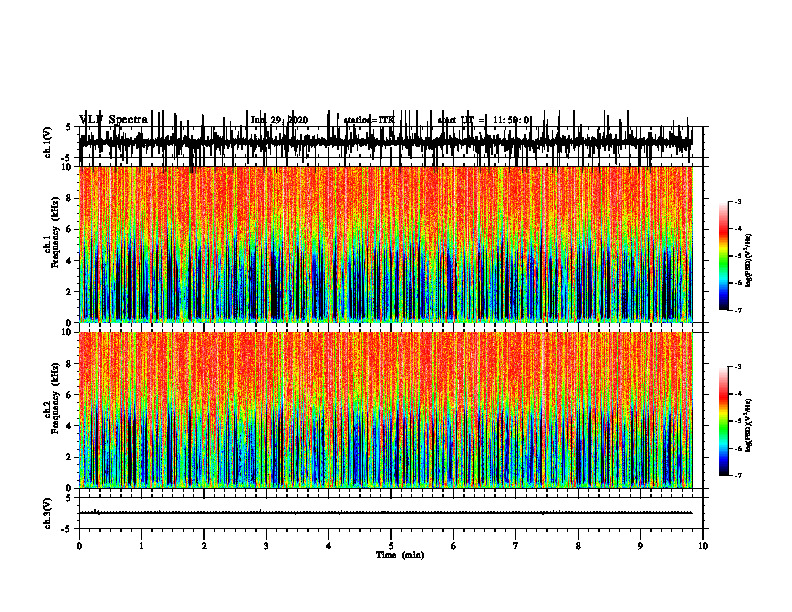Click the '10' kHz tick on ch.2 frequency axis
The width and height of the screenshot is (792, 612).
pos(68,332)
